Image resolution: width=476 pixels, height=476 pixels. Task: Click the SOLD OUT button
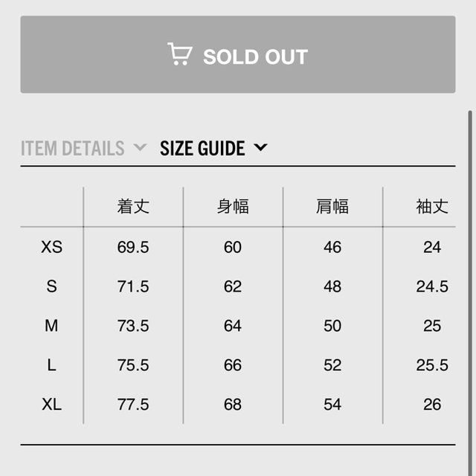238,54
